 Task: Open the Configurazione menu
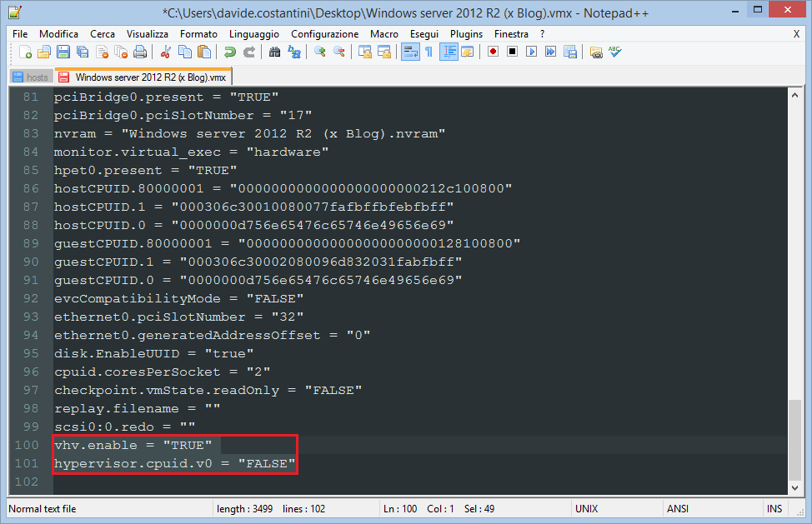[324, 34]
